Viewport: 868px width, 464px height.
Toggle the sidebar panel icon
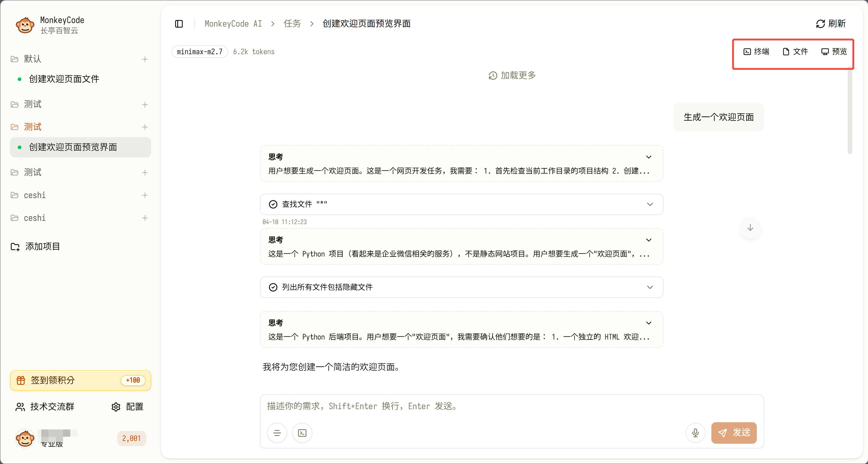[x=179, y=24]
